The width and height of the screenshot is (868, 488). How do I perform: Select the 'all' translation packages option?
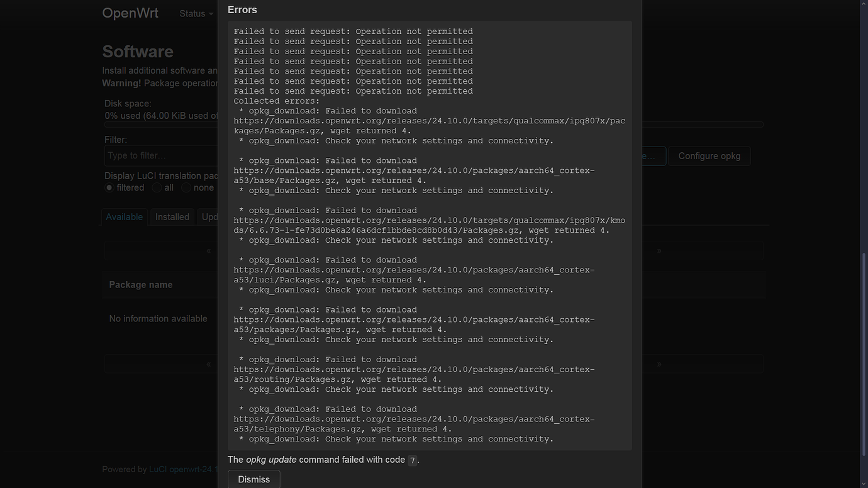pyautogui.click(x=156, y=187)
